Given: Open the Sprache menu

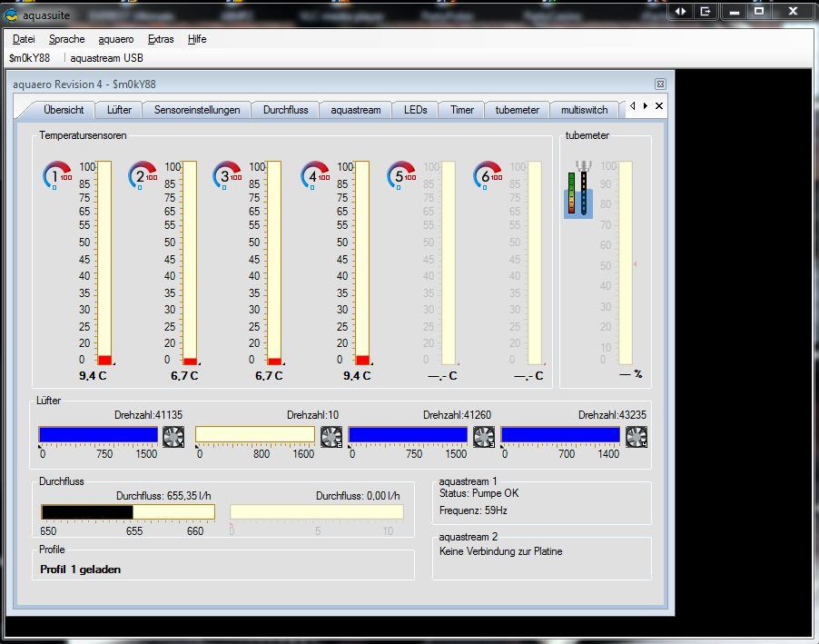Looking at the screenshot, I should pos(67,39).
